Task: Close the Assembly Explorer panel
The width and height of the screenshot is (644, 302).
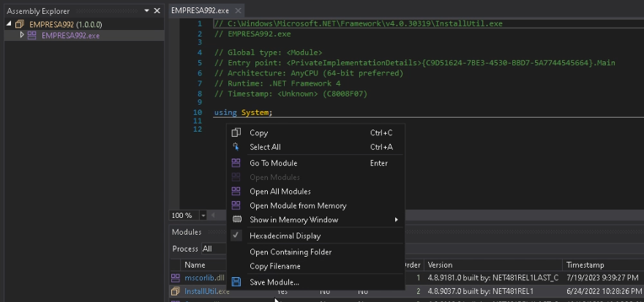Action: pos(157,10)
